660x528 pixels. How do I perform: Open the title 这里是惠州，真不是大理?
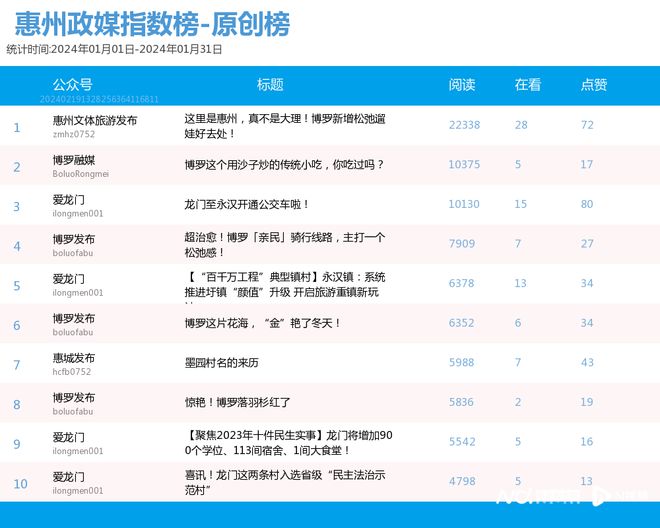(x=285, y=126)
